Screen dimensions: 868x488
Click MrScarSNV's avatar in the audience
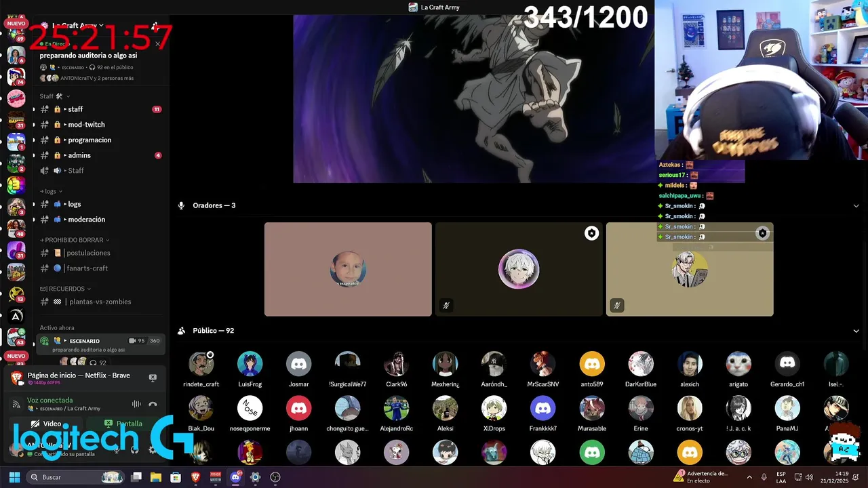coord(542,364)
